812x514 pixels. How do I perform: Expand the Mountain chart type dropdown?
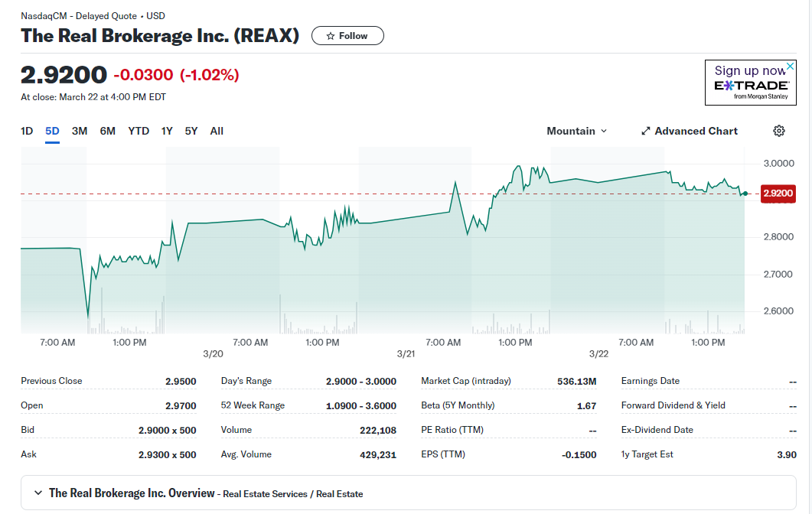(x=576, y=131)
